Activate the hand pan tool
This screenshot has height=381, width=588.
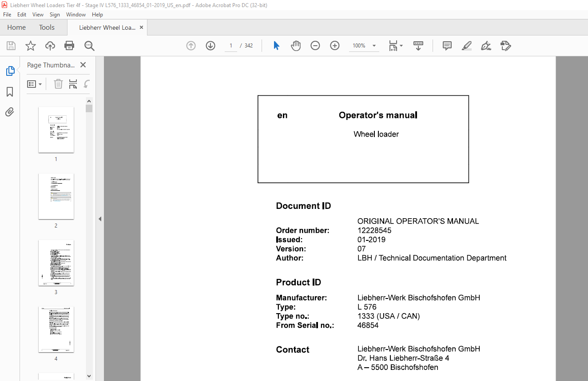(x=296, y=46)
